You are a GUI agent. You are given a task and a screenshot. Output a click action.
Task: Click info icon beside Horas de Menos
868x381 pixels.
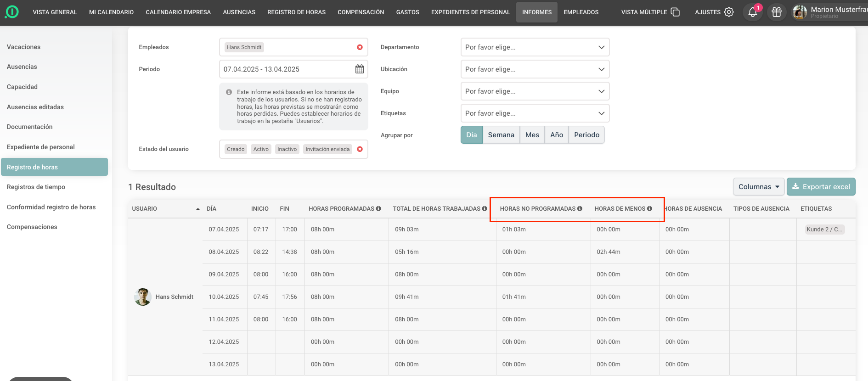649,209
